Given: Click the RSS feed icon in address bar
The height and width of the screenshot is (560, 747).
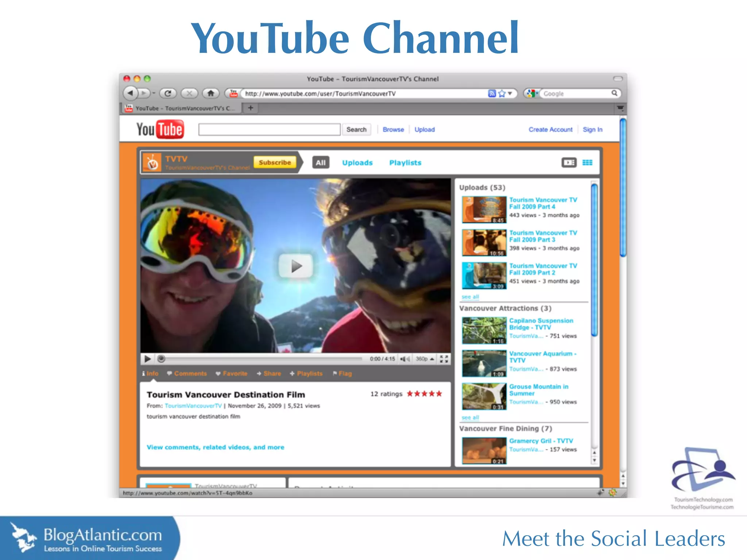Looking at the screenshot, I should point(492,93).
